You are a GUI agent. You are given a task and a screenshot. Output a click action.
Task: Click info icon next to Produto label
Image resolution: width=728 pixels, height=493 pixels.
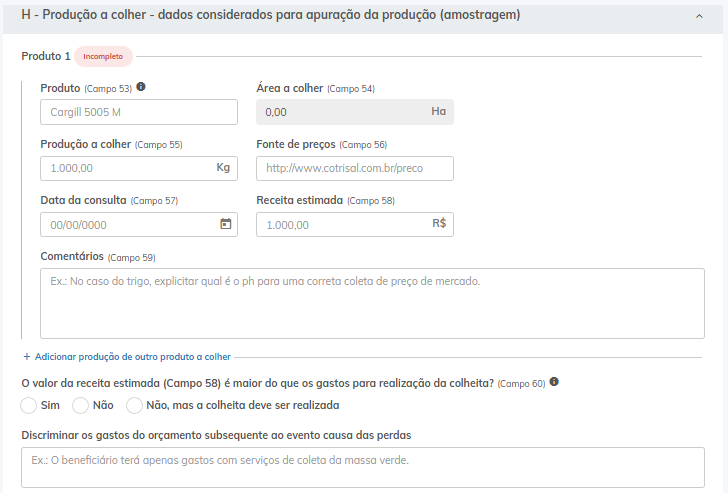click(x=141, y=87)
